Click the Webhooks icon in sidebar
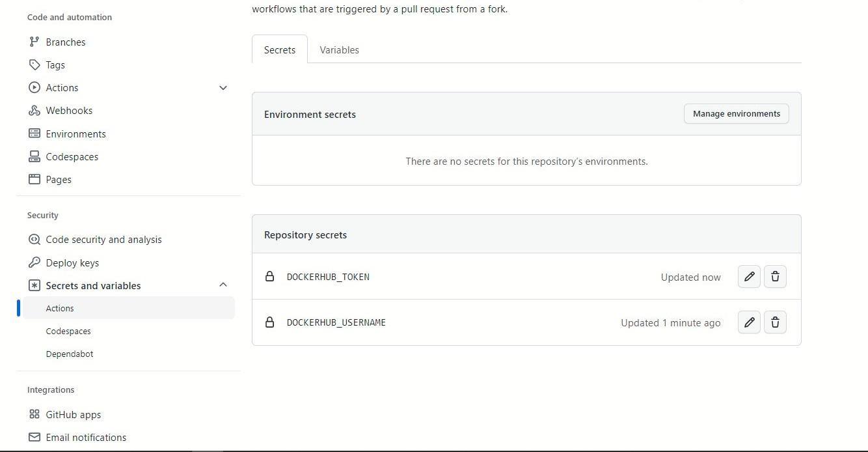 (x=34, y=111)
